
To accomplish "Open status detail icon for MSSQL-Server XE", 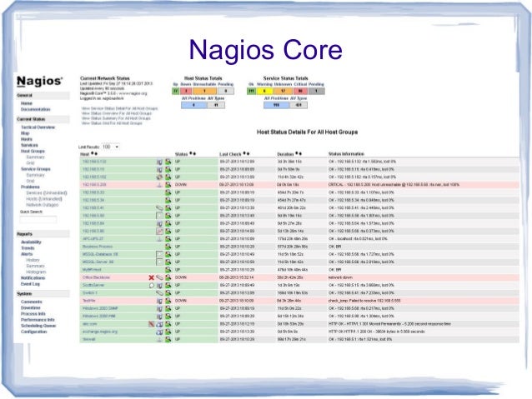I will coord(168,262).
